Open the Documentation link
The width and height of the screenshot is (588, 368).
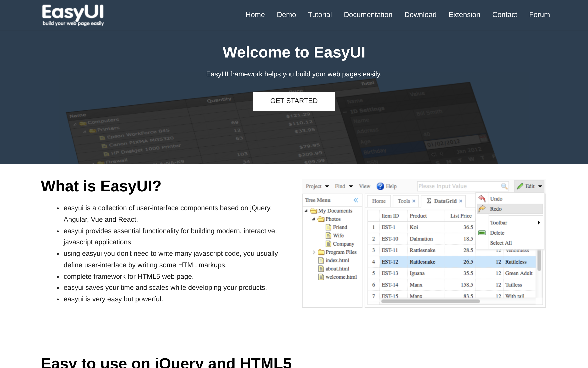(368, 14)
